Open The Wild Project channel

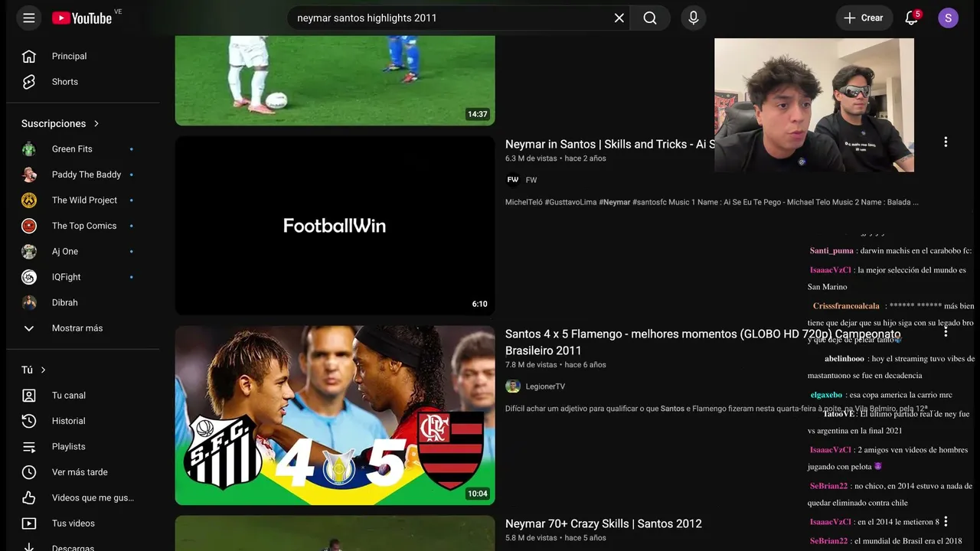[x=83, y=201]
